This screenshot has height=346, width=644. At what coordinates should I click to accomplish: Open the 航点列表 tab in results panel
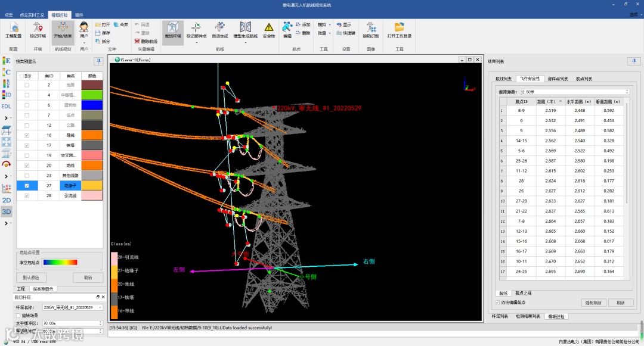click(584, 79)
